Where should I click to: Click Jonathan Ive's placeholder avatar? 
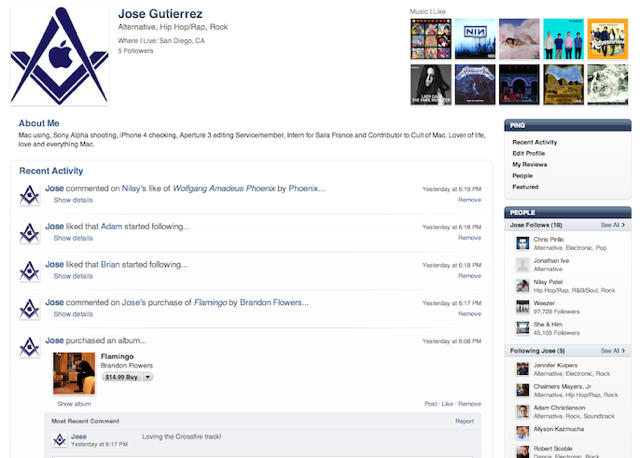pos(522,265)
